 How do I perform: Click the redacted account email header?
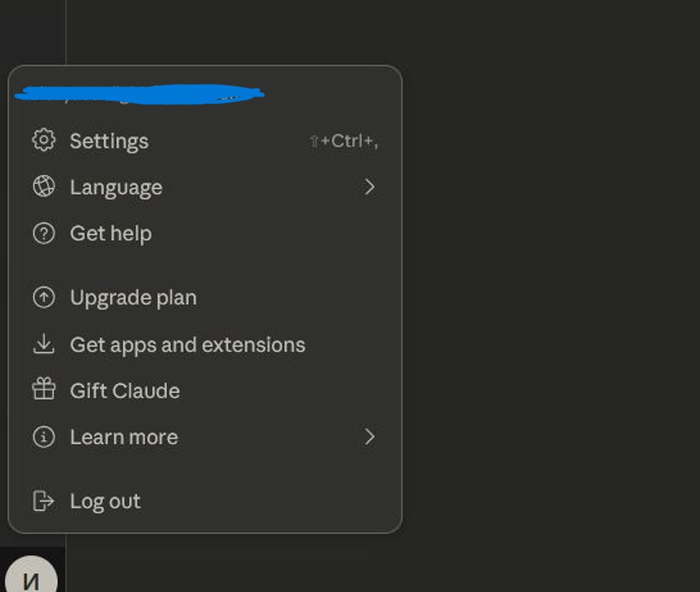tap(139, 94)
